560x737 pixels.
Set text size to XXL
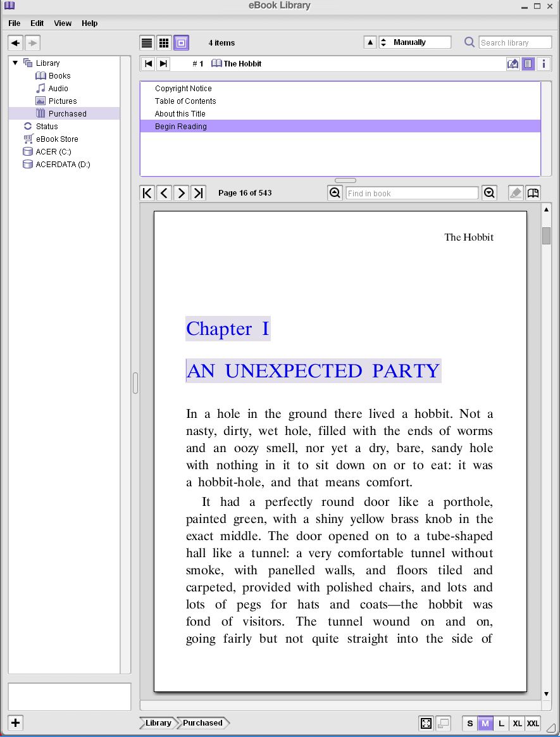533,723
